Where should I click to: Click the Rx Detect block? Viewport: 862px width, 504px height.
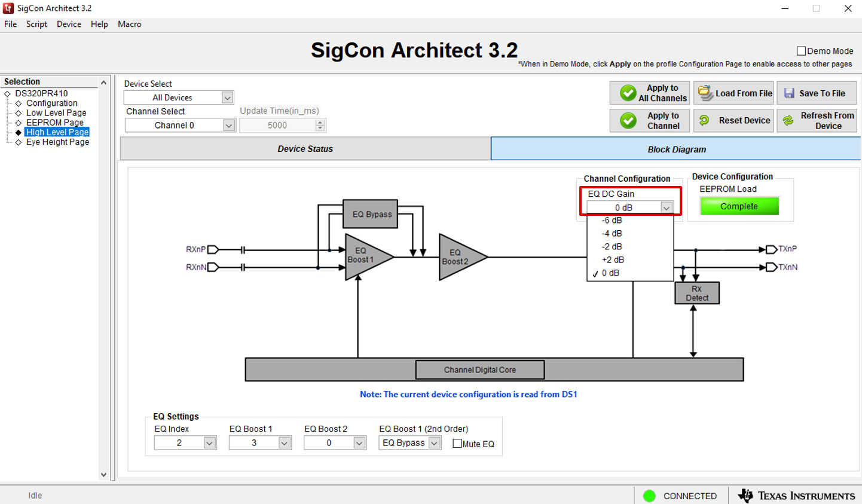coord(697,293)
